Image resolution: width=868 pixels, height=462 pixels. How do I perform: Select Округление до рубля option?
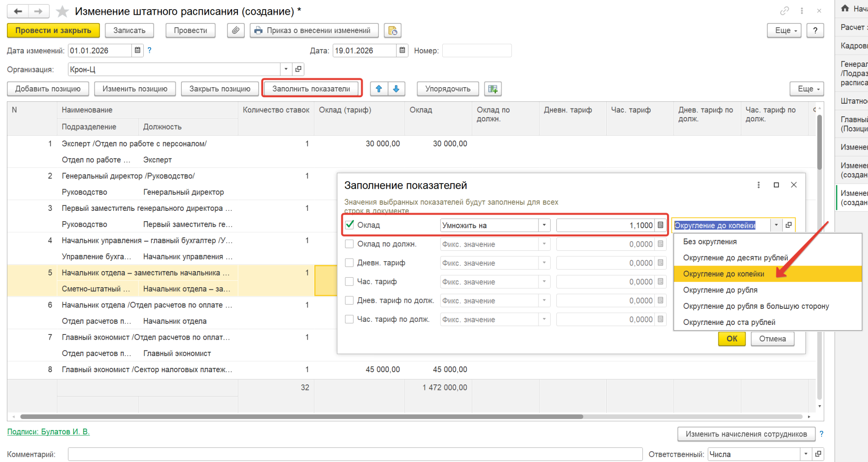(720, 290)
